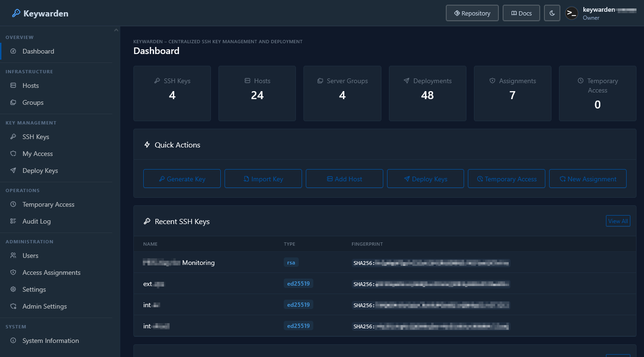Open the Temporary Access stat card showing 0
Image resolution: width=644 pixels, height=357 pixels.
pos(597,93)
